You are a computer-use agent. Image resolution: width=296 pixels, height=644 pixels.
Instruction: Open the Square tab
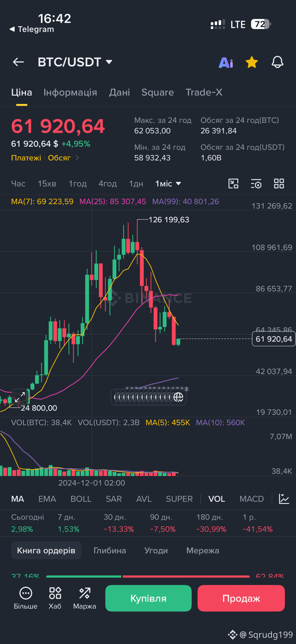click(x=158, y=92)
